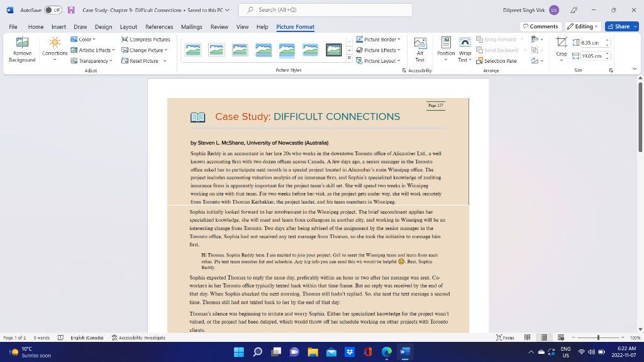Click the Share button

pyautogui.click(x=619, y=26)
